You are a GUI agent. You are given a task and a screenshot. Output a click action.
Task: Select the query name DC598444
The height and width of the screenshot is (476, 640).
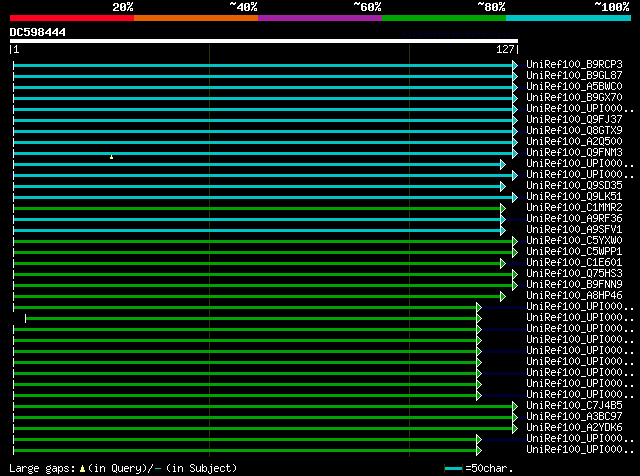[38, 32]
